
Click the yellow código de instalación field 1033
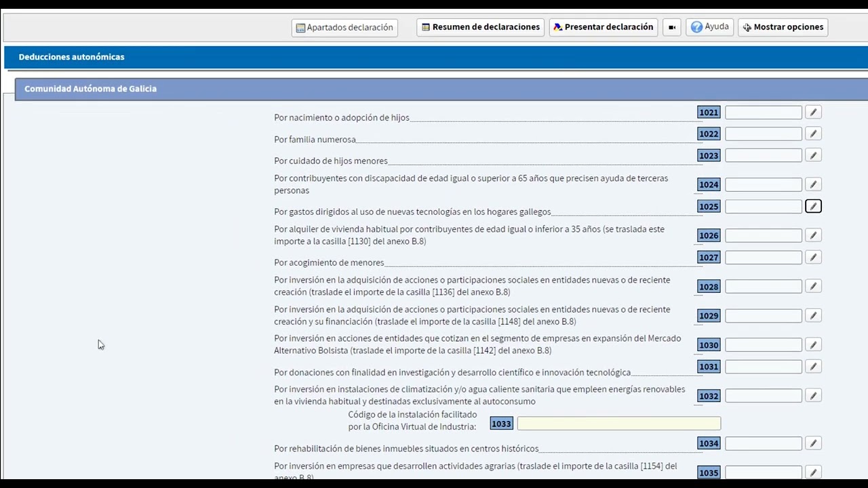618,424
